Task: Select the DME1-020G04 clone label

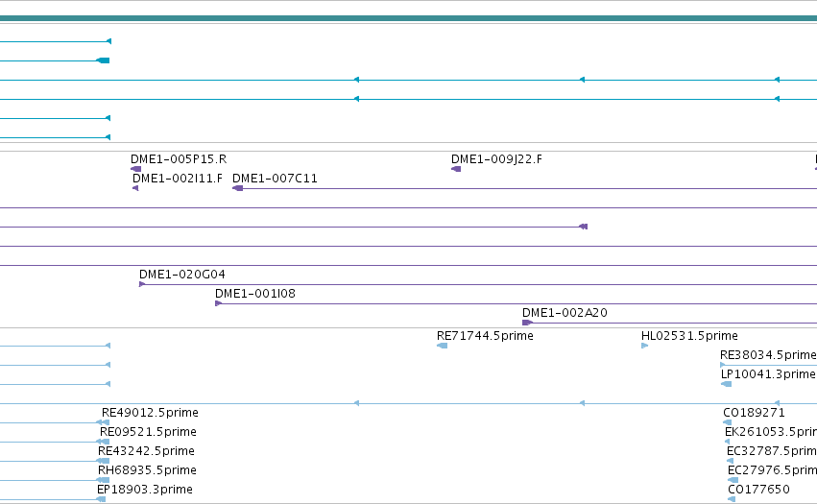Action: pyautogui.click(x=181, y=275)
